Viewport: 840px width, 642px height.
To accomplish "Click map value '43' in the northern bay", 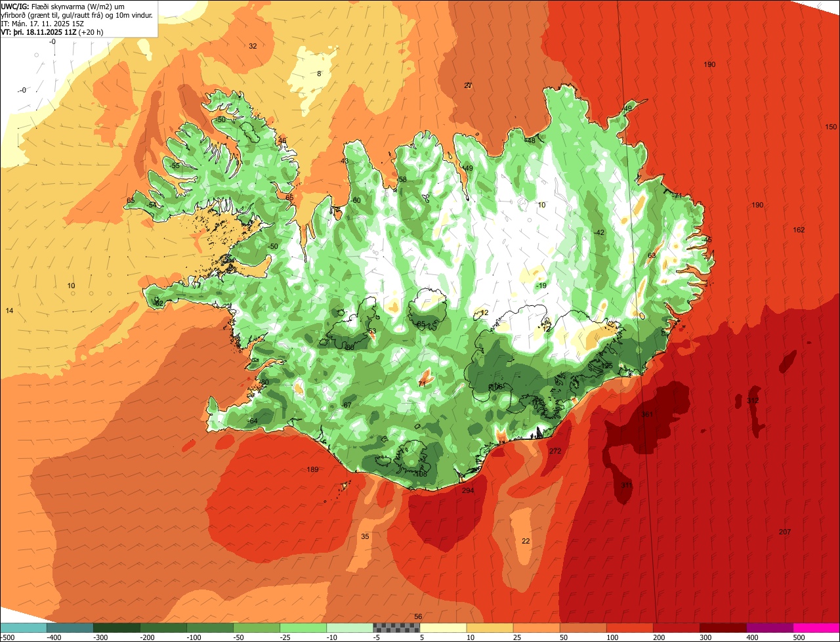I will pyautogui.click(x=345, y=161).
